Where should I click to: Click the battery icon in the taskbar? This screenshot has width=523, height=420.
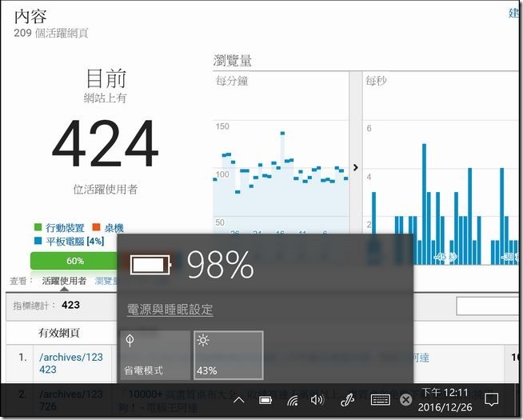(x=265, y=400)
